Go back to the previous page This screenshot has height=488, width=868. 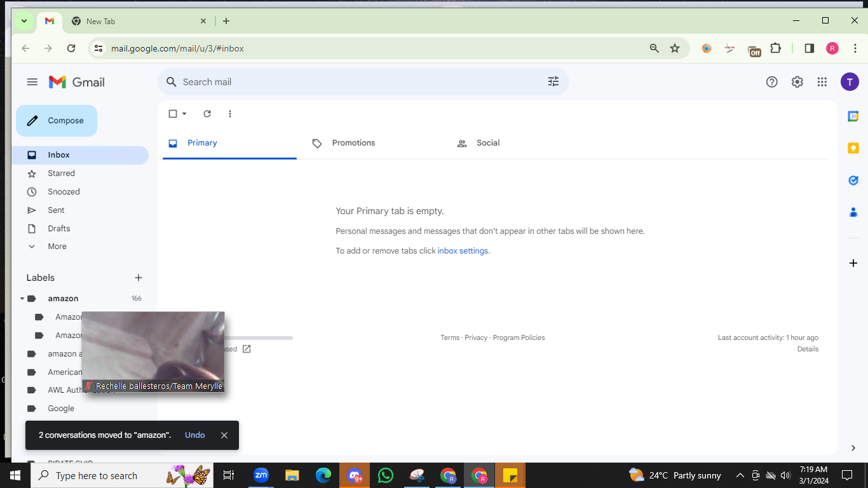click(25, 48)
